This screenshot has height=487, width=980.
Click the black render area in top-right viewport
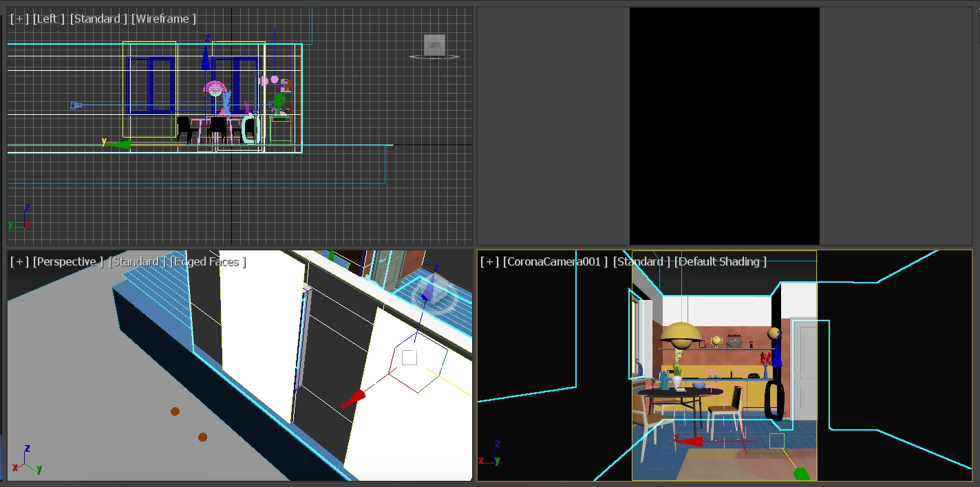click(724, 126)
